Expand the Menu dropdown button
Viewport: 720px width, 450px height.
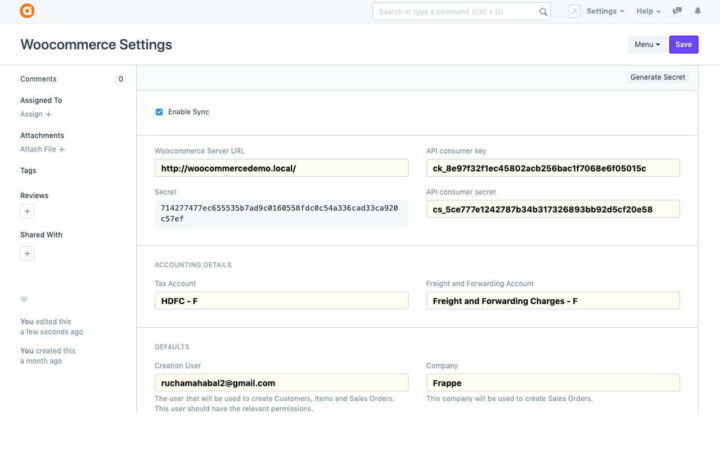click(647, 45)
